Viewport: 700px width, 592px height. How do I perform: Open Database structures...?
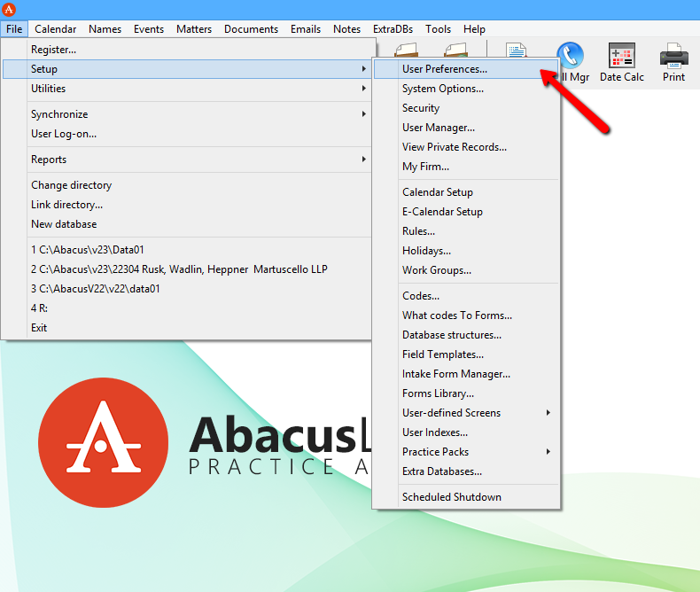466,335
